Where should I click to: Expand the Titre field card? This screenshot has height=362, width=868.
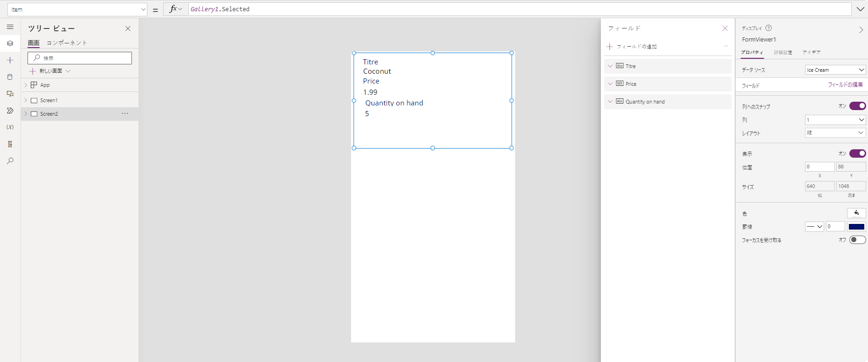tap(610, 66)
